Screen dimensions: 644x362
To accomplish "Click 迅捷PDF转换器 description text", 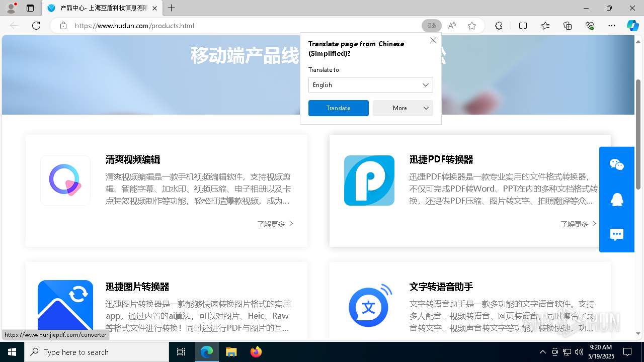I will [504, 189].
